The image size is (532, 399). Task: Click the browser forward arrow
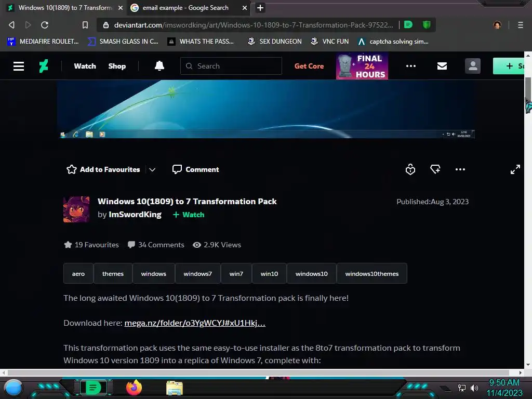(28, 25)
